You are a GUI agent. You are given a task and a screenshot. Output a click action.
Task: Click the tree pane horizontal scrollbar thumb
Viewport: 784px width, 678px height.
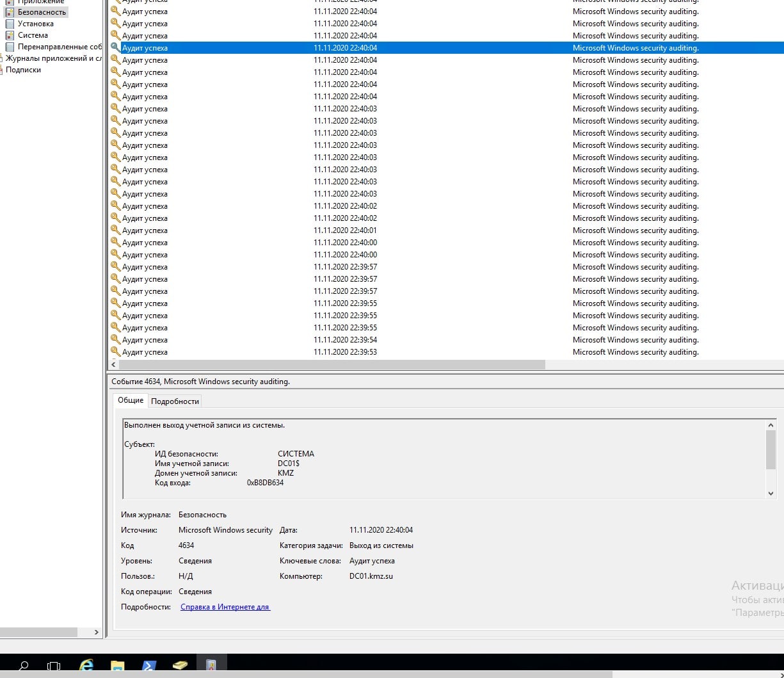point(38,632)
